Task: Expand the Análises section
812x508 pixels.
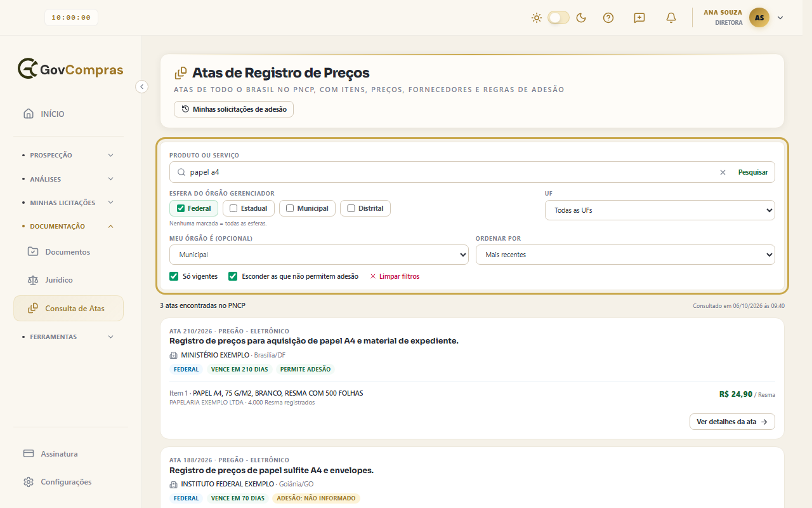Action: pos(69,179)
